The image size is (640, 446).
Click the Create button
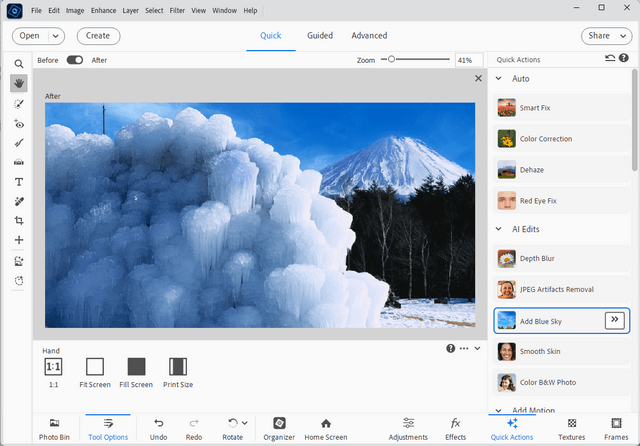pyautogui.click(x=98, y=36)
